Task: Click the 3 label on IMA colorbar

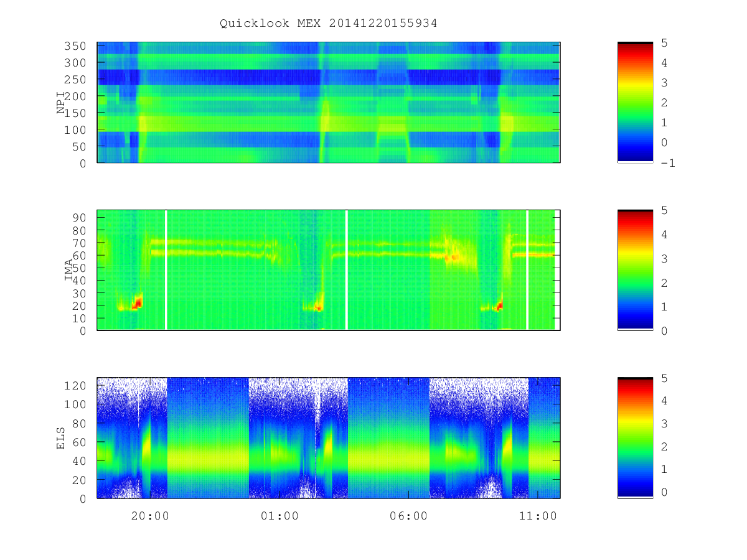Action: (x=664, y=258)
